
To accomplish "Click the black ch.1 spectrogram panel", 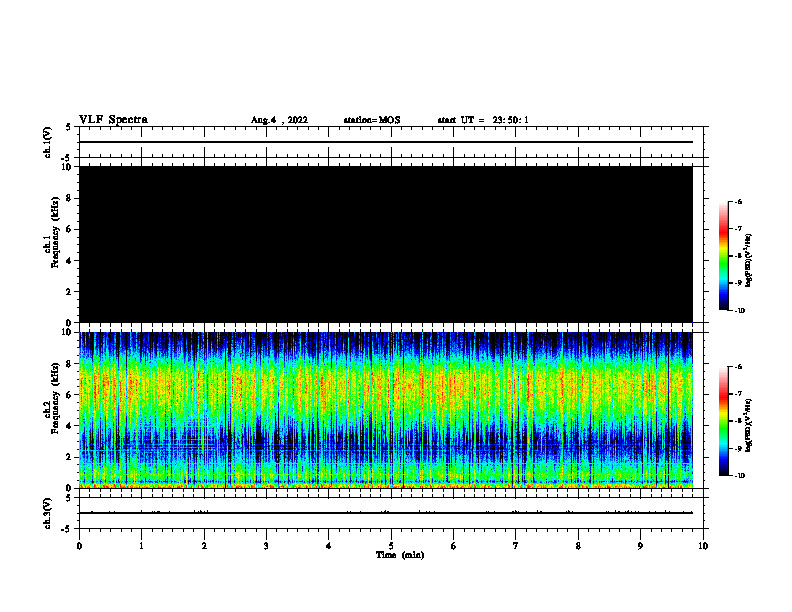I will point(386,244).
